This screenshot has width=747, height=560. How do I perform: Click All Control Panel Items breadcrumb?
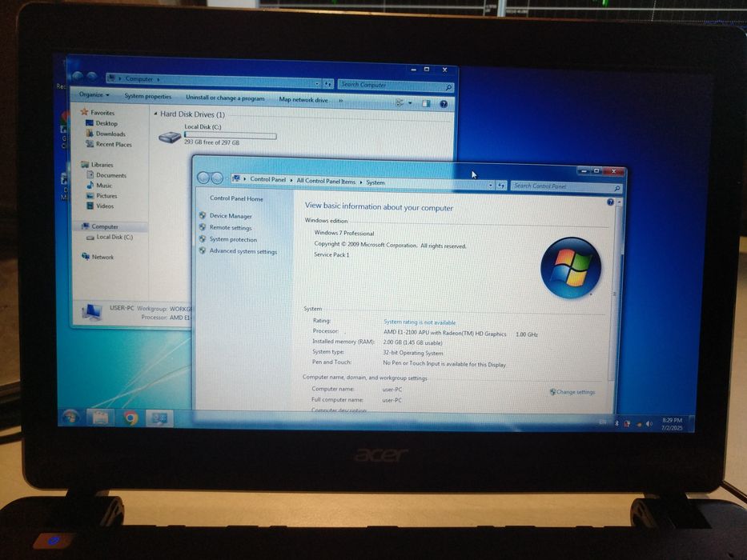(x=326, y=181)
